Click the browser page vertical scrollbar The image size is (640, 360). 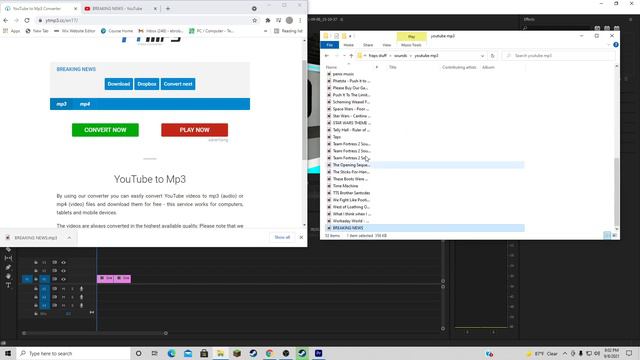tap(304, 110)
